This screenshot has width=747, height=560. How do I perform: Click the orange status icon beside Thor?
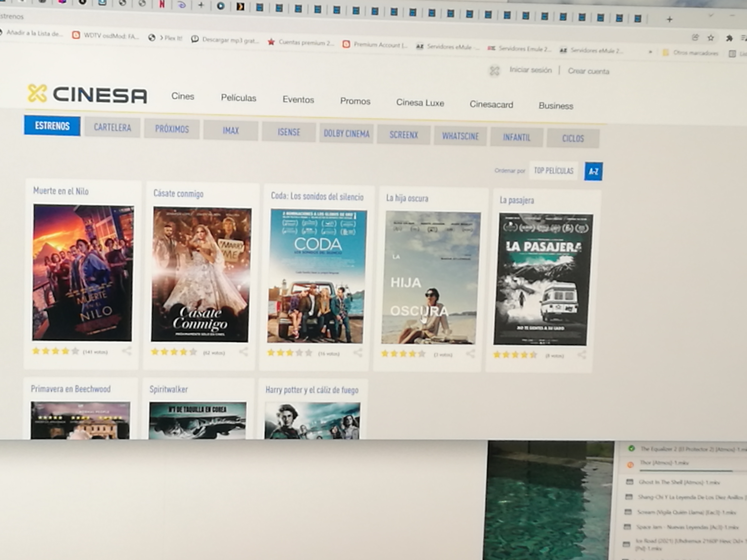[630, 465]
